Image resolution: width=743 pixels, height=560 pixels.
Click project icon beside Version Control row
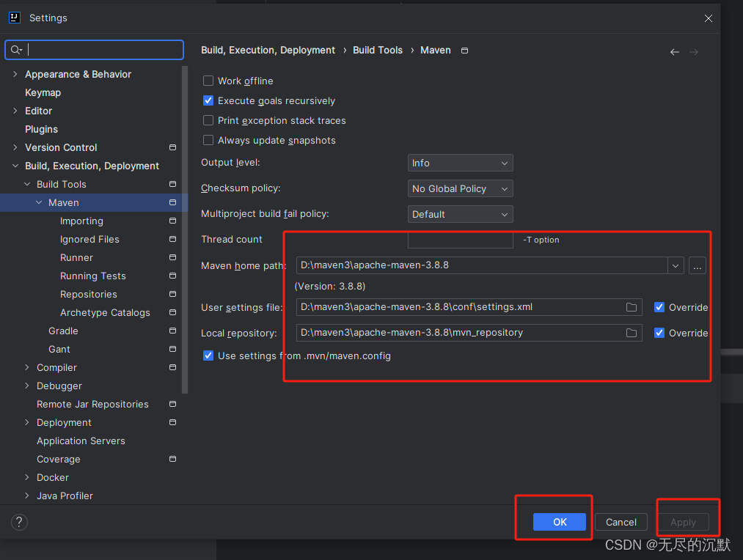[x=172, y=147]
